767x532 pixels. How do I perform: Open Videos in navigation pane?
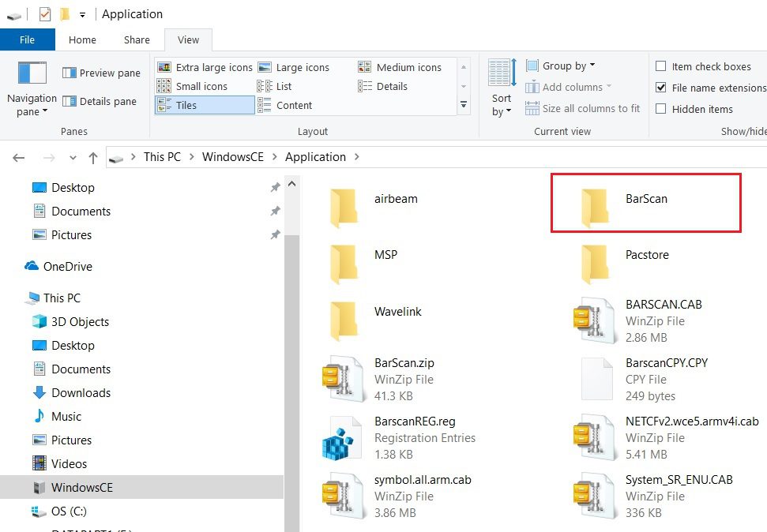[x=59, y=463]
